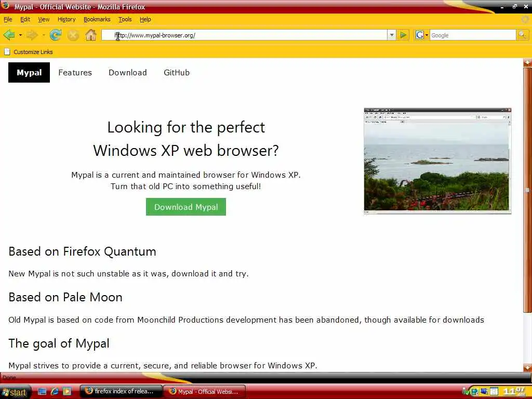Expand the address bar URL dropdown
The width and height of the screenshot is (532, 399).
click(392, 35)
